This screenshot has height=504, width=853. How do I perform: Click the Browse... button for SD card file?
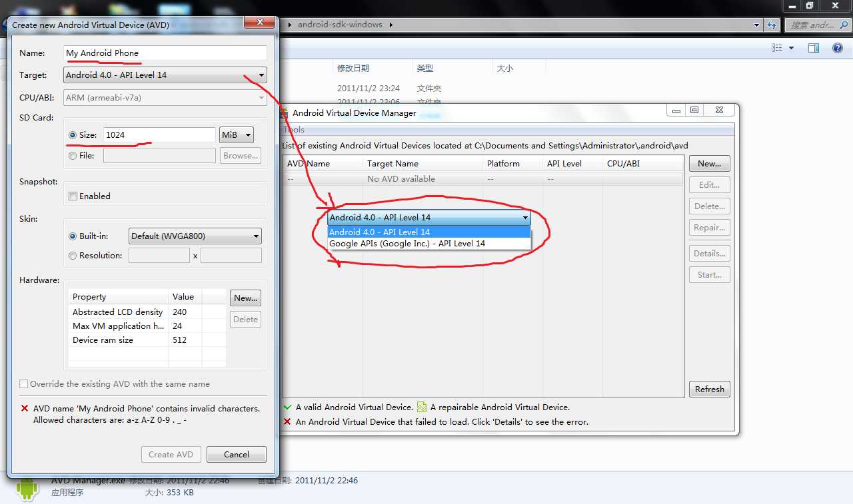[x=241, y=156]
